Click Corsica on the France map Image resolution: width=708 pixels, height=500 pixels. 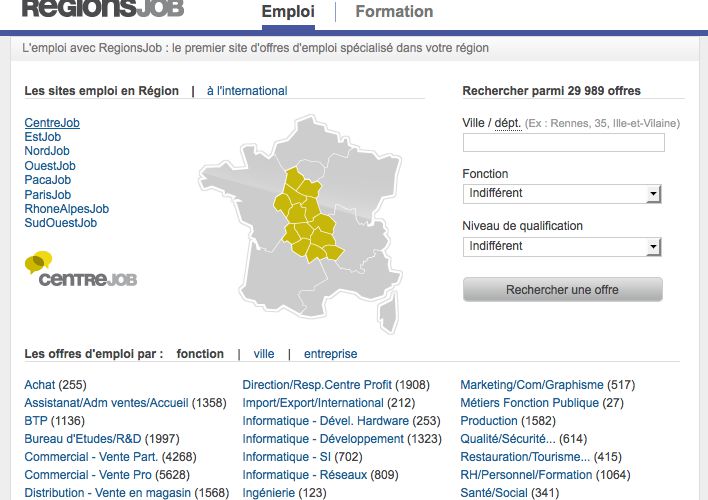(x=389, y=312)
